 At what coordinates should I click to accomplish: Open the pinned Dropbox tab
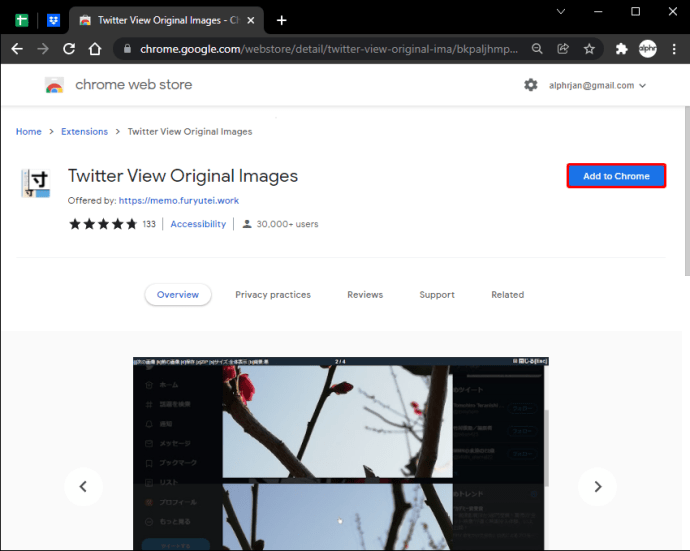53,20
